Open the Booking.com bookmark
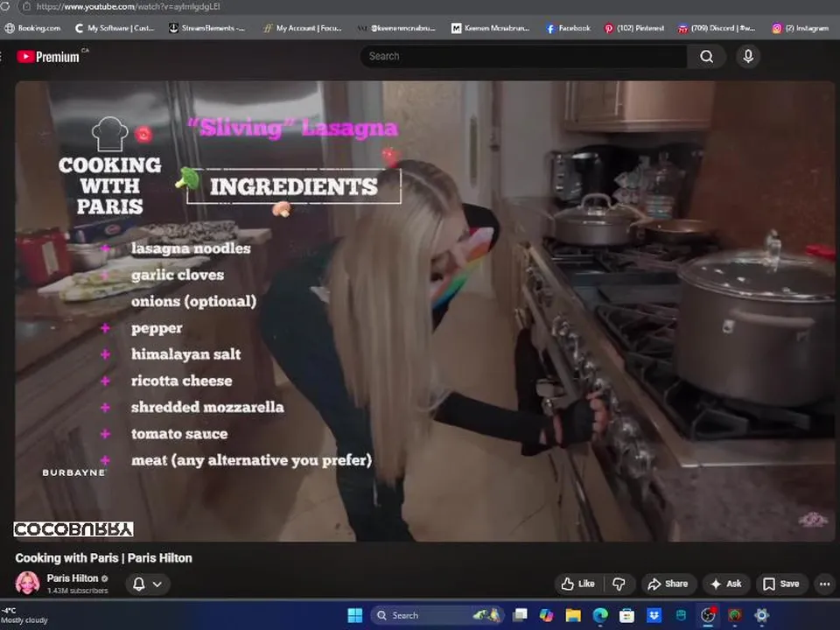840x630 pixels. (x=32, y=28)
